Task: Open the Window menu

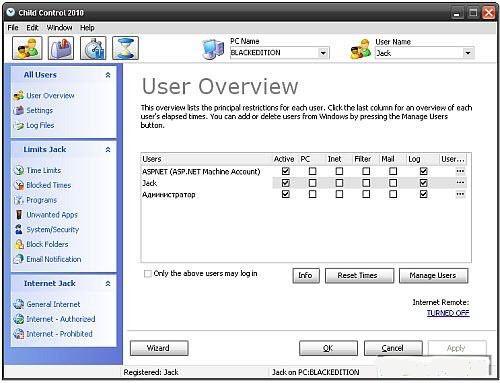Action: tap(59, 28)
